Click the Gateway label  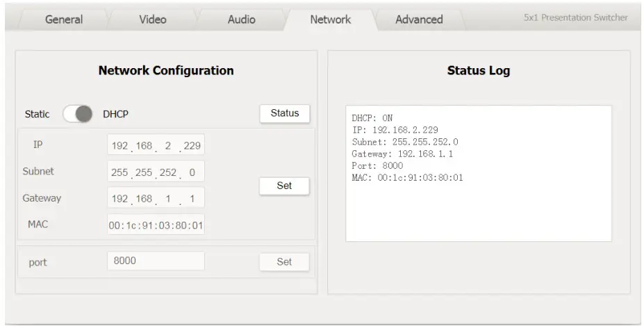(x=42, y=198)
